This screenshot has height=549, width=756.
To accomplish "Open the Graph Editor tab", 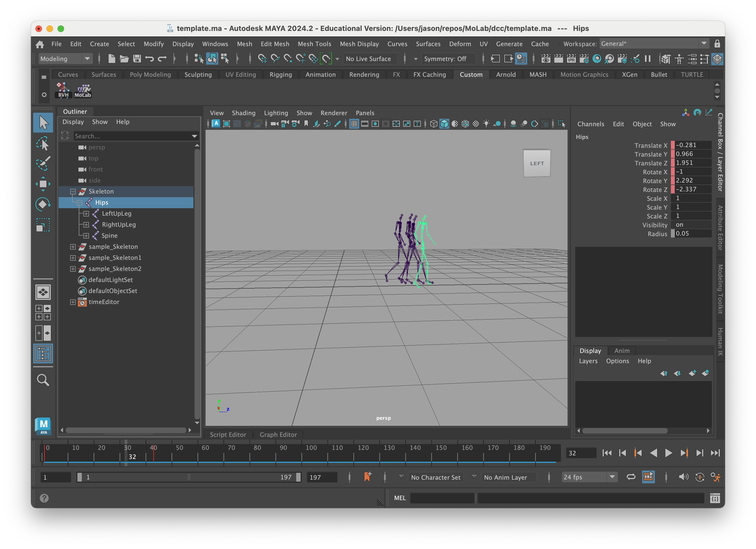I will click(x=278, y=435).
